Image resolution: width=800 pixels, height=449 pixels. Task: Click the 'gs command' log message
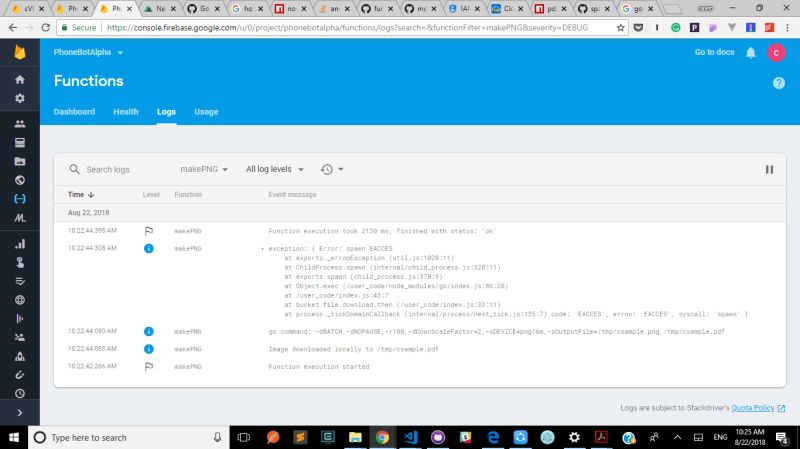pyautogui.click(x=496, y=332)
